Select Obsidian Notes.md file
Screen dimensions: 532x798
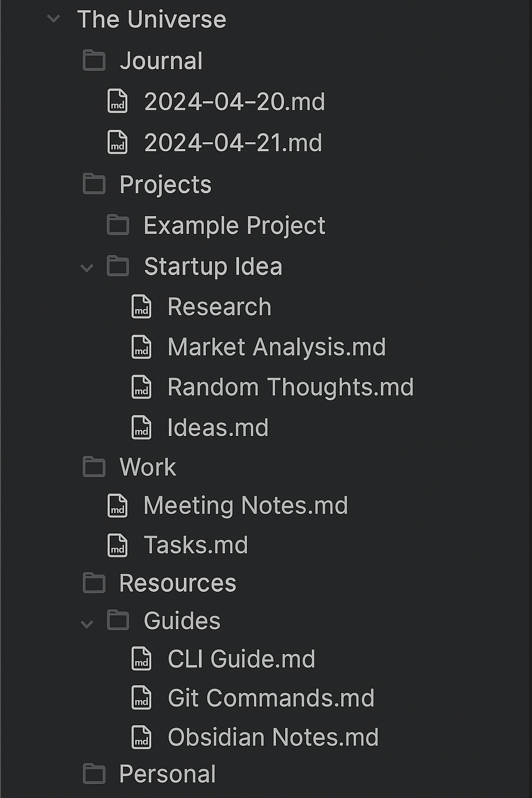tap(273, 737)
